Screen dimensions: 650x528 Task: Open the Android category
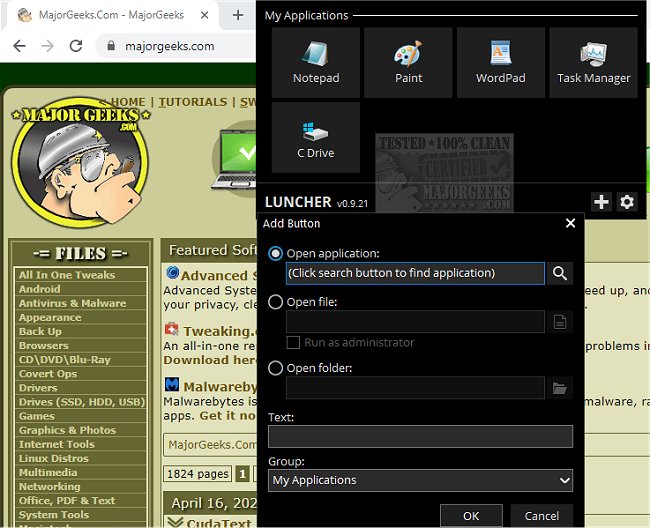click(81, 289)
